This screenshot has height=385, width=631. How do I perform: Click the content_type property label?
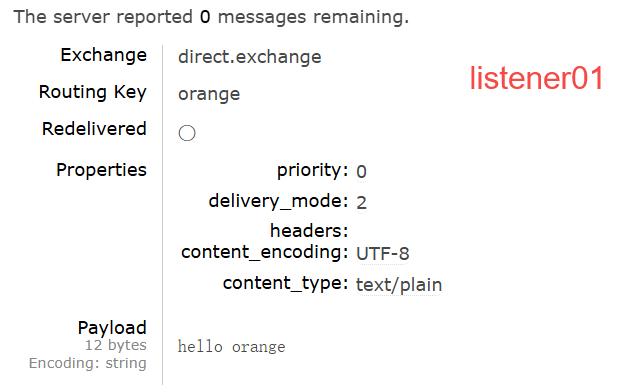pos(285,284)
